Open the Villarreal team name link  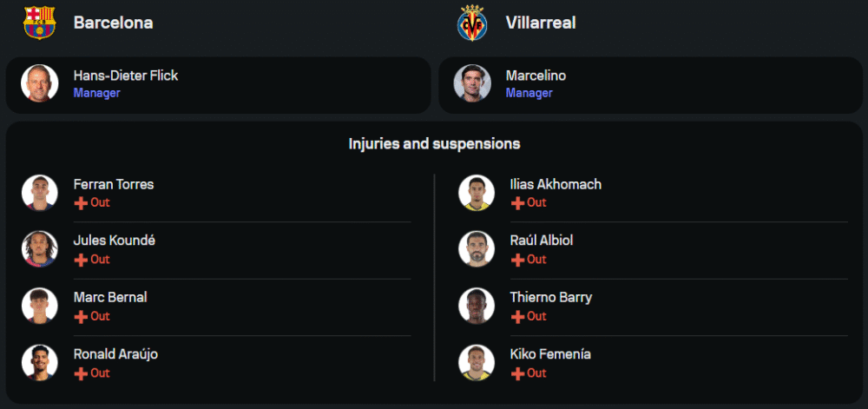541,23
